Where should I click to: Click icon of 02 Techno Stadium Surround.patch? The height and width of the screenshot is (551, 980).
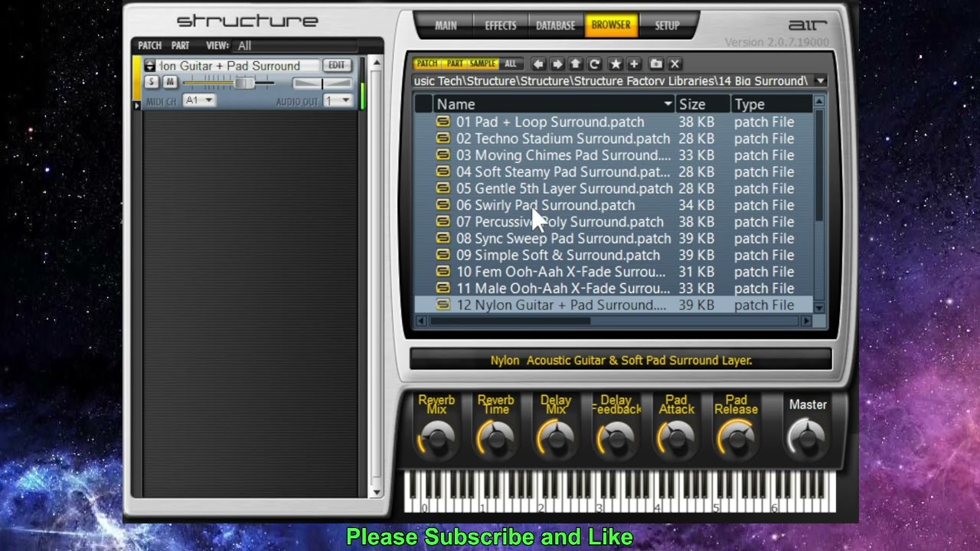tap(443, 139)
